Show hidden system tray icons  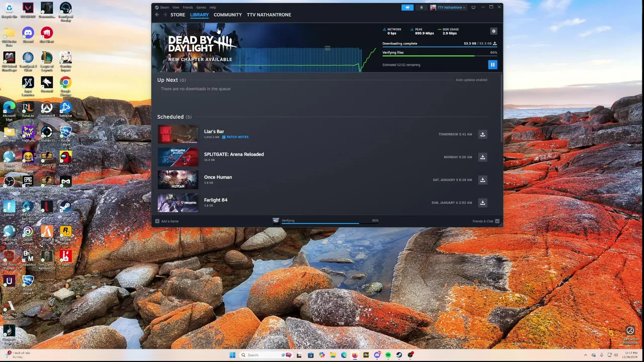tap(586, 355)
